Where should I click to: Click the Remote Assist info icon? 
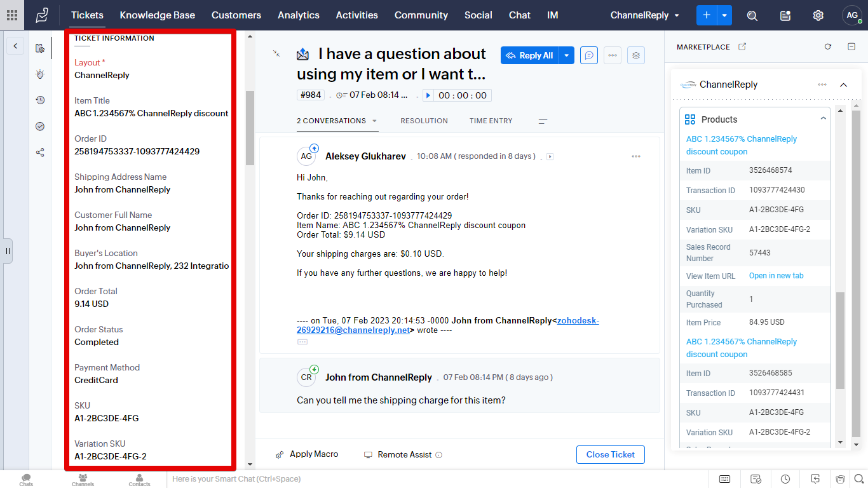point(438,455)
